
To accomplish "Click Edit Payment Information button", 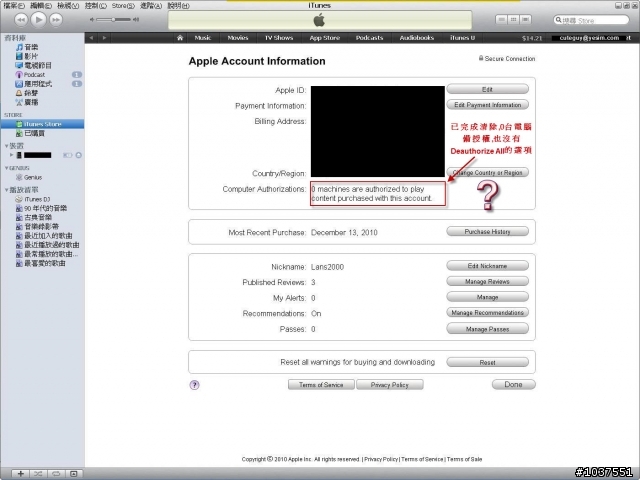I will point(487,104).
